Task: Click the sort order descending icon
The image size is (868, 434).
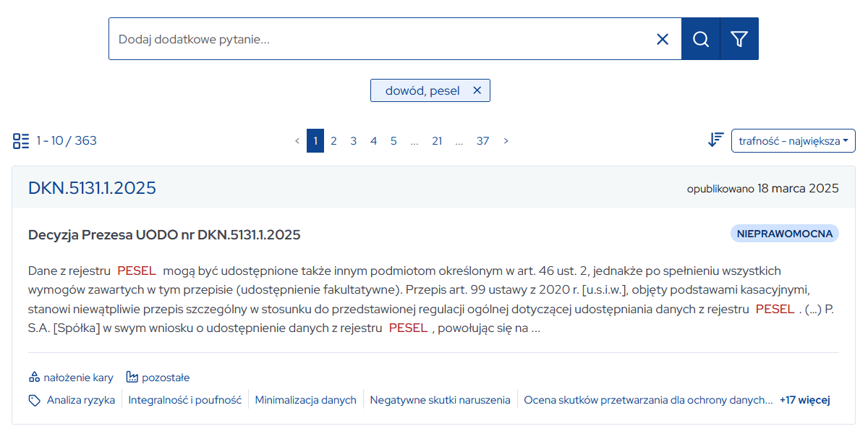Action: click(x=715, y=140)
